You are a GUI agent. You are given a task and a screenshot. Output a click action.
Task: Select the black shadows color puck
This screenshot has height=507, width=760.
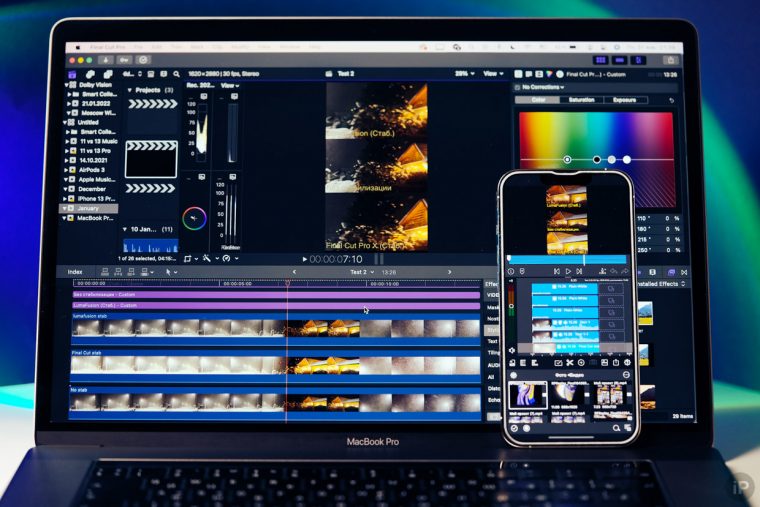click(x=597, y=159)
